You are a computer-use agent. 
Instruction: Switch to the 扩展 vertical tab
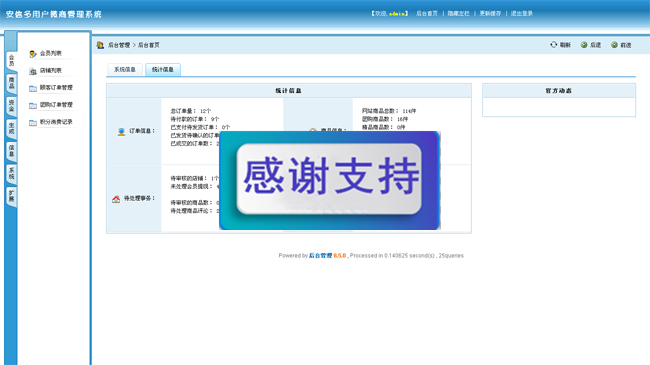[12, 196]
